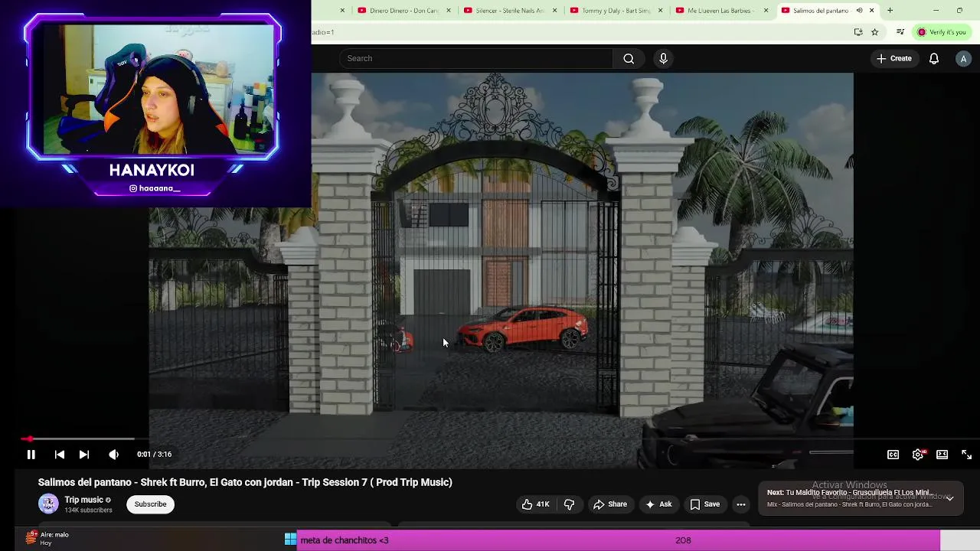Open the player settings gear
Viewport: 980px width, 551px height.
[918, 455]
